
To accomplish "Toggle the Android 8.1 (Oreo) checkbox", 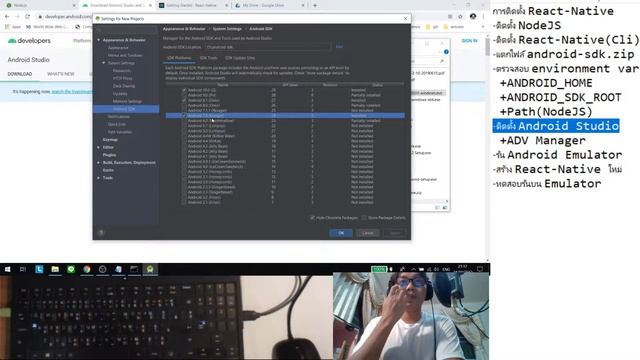I will click(184, 100).
